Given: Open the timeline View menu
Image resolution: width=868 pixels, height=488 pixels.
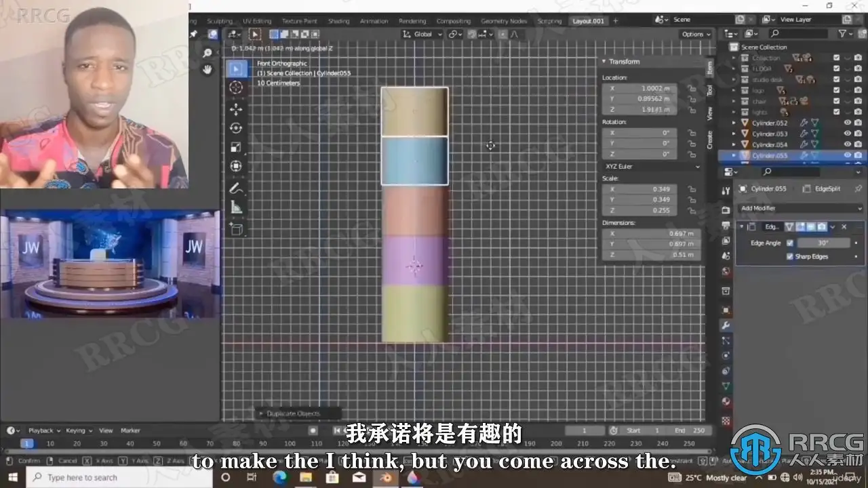Looking at the screenshot, I should (x=106, y=430).
